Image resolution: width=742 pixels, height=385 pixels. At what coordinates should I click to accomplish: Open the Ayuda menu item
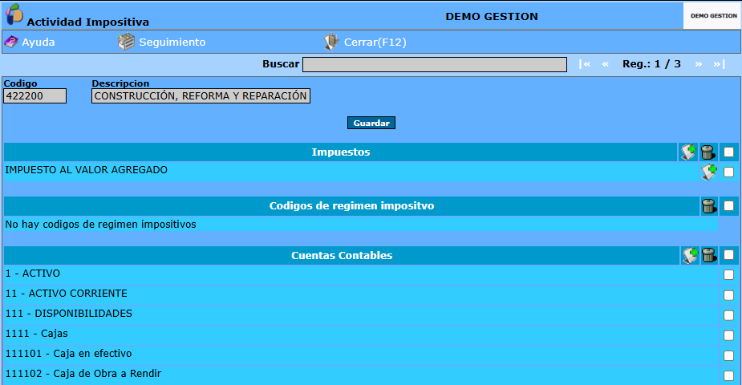38,42
